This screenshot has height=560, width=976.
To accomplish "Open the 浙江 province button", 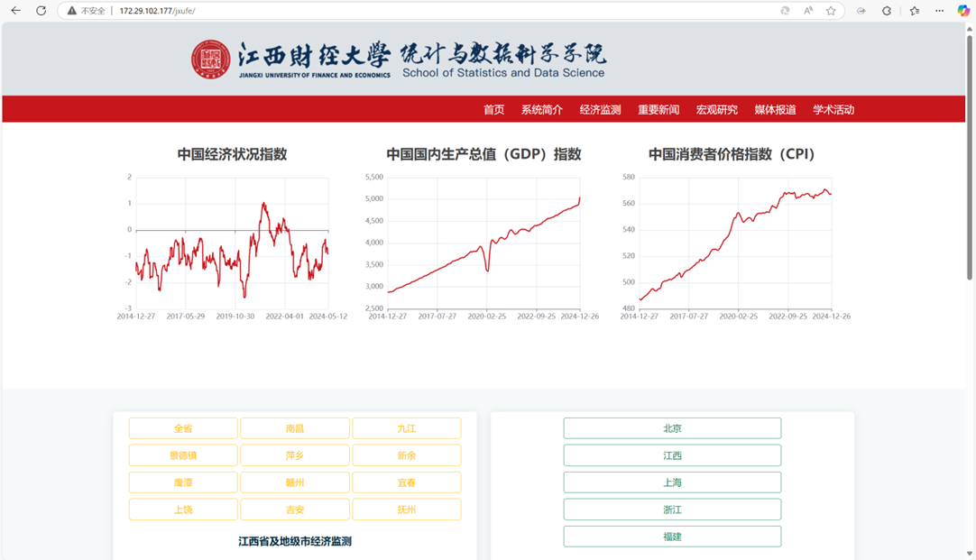I will click(672, 510).
